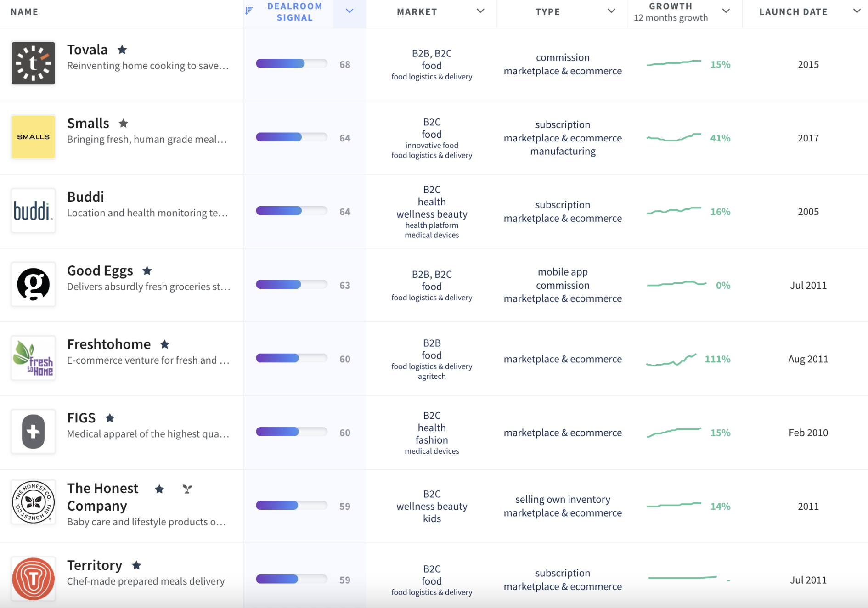Open the Dealroom Signal column dropdown
Image resolution: width=868 pixels, height=608 pixels.
pos(349,11)
